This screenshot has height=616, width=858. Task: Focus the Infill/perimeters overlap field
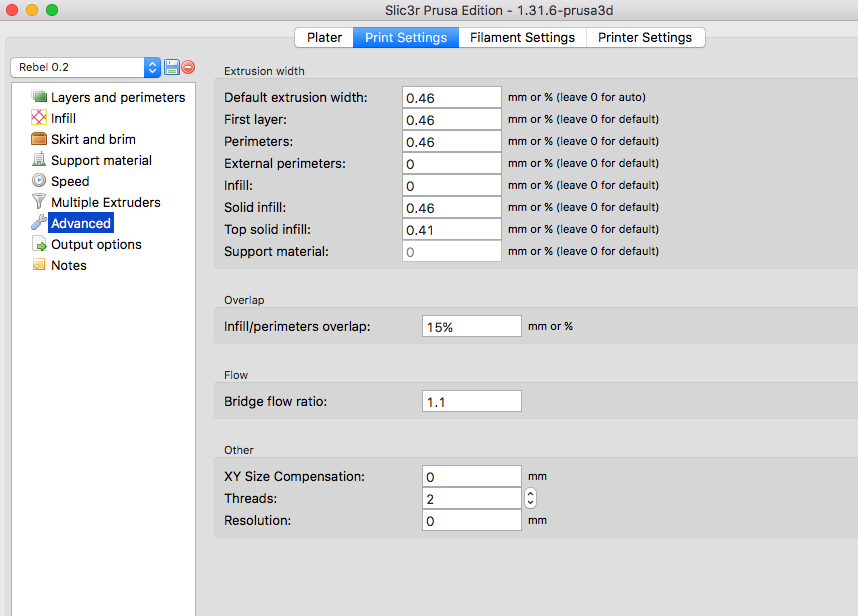point(471,326)
